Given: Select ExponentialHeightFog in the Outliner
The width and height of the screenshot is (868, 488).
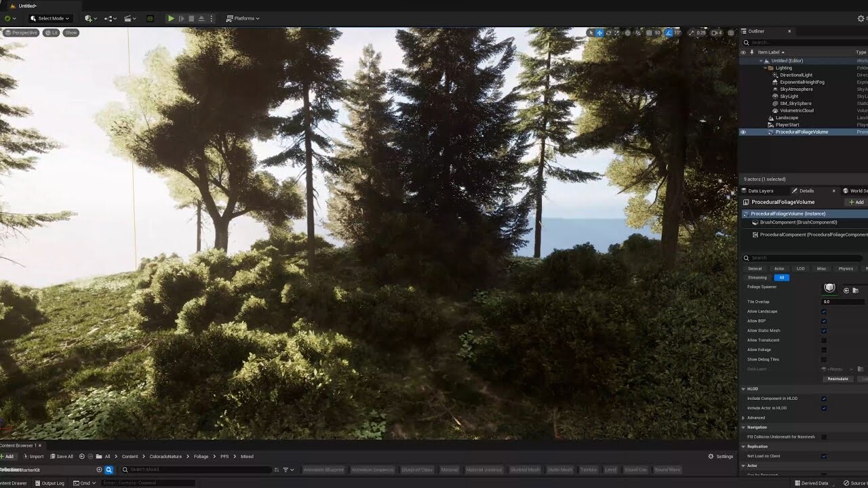Looking at the screenshot, I should tap(802, 82).
